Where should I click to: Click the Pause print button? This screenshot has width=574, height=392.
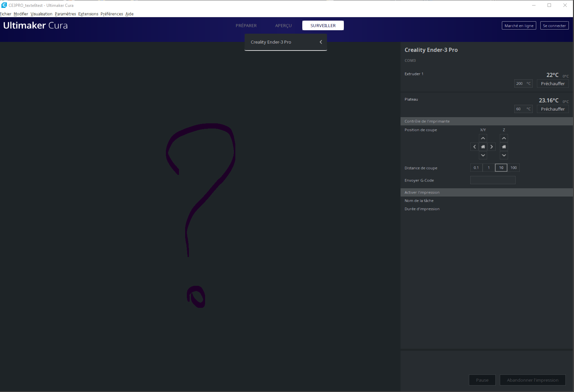(482, 380)
